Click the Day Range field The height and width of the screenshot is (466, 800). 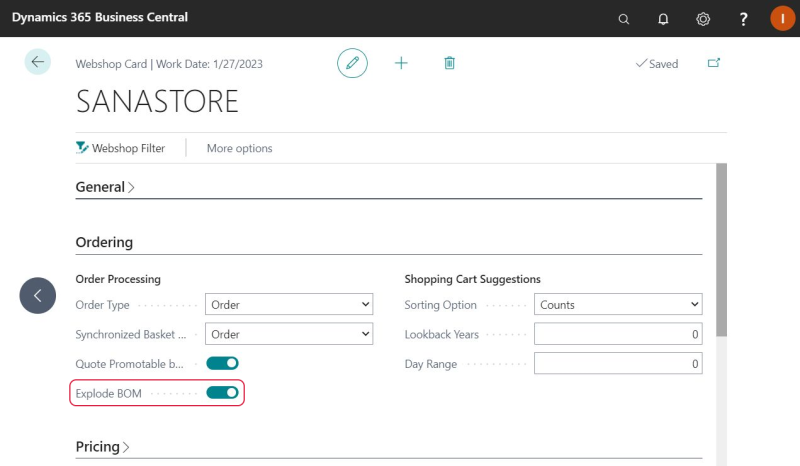618,363
